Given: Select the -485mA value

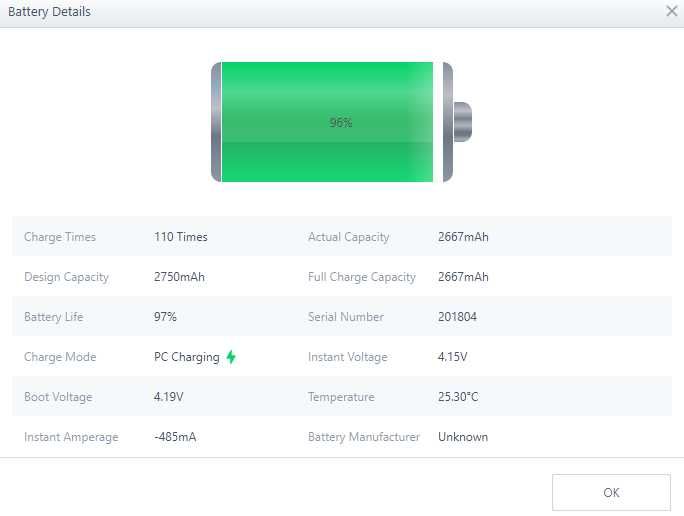Looking at the screenshot, I should tap(175, 437).
